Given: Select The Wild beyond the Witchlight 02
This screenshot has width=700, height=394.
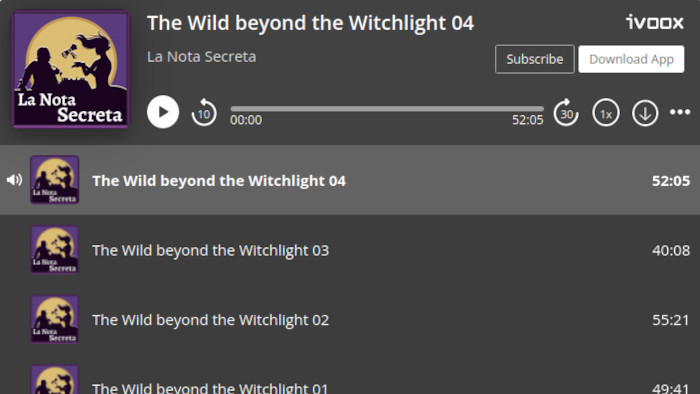Looking at the screenshot, I should pyautogui.click(x=350, y=320).
